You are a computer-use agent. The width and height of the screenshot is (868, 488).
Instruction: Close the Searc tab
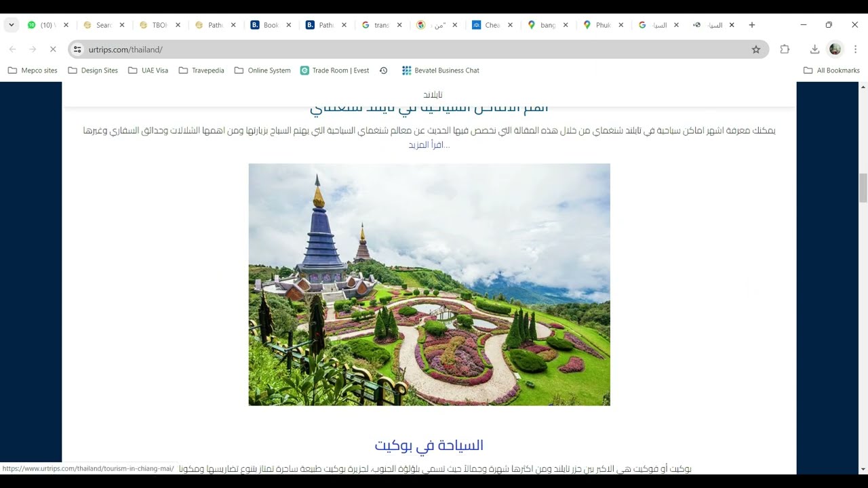[x=122, y=25]
